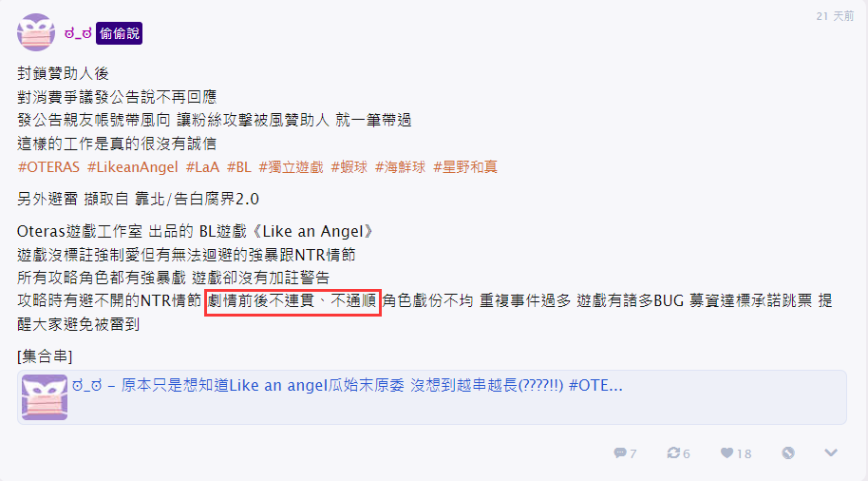Screen dimensions: 868x481
Task: Click the reply comment bubble icon
Action: (620, 453)
